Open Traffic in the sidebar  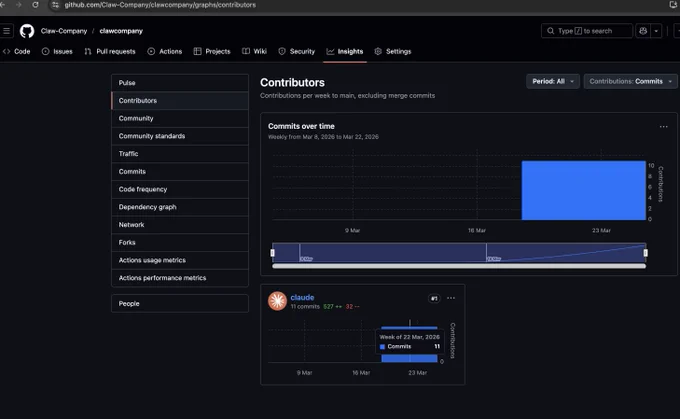pos(180,154)
